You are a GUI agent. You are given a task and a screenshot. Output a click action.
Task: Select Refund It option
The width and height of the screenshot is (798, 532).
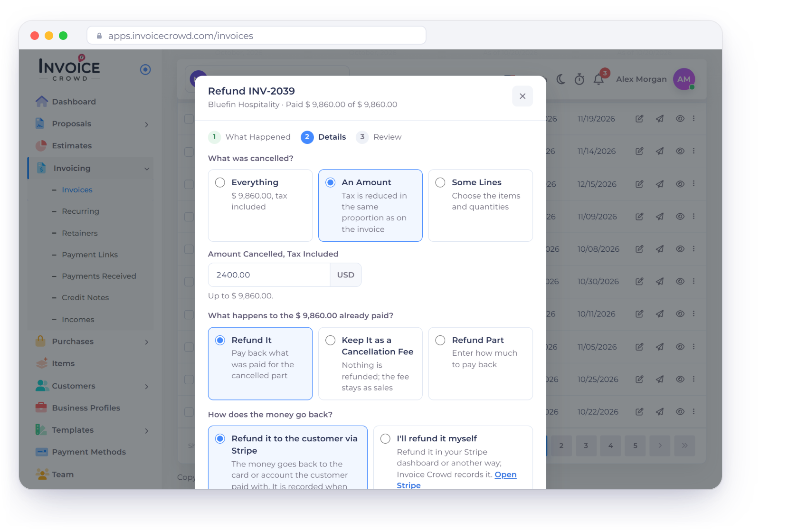click(260, 364)
